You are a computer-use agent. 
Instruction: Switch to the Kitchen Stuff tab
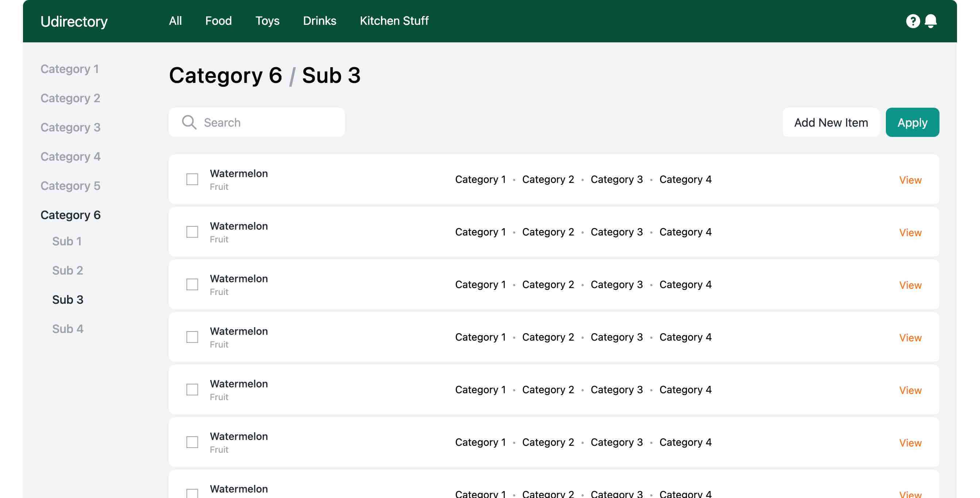(394, 20)
